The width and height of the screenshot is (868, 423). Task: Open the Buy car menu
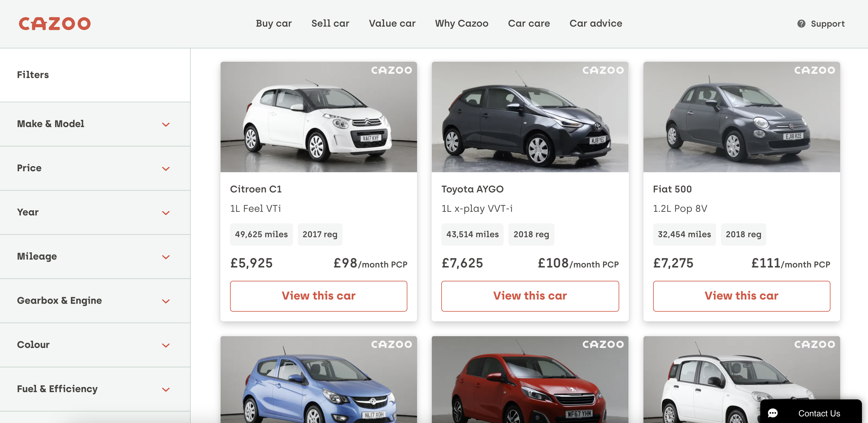(274, 24)
